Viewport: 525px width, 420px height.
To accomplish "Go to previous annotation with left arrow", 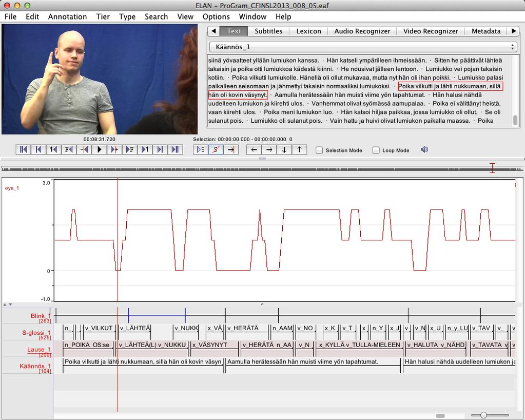I will [x=254, y=149].
